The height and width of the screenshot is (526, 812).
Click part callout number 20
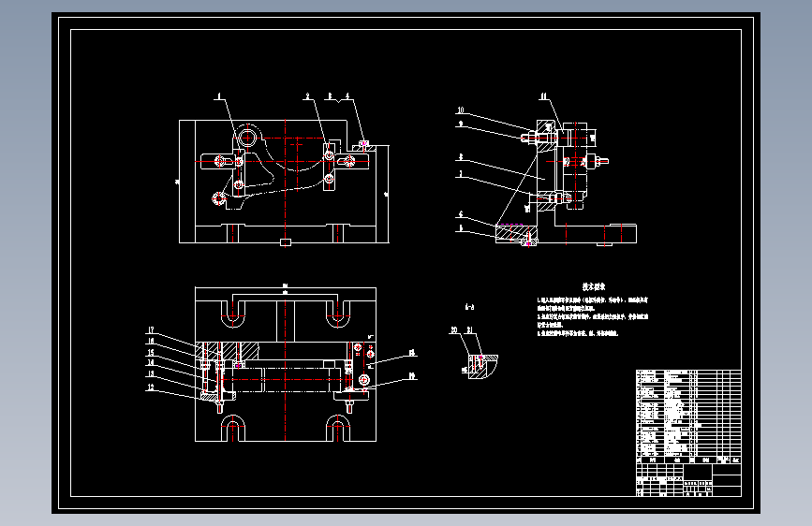(454, 329)
